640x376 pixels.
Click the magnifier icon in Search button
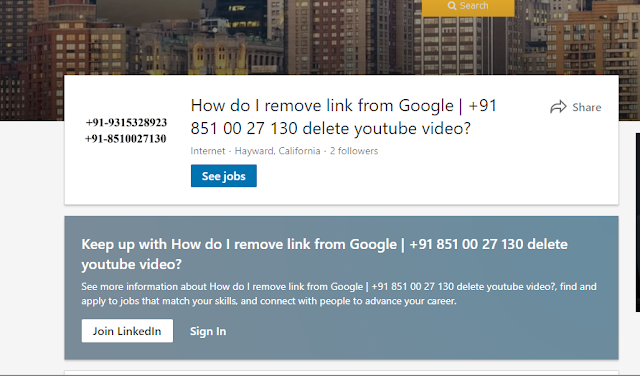(x=452, y=6)
